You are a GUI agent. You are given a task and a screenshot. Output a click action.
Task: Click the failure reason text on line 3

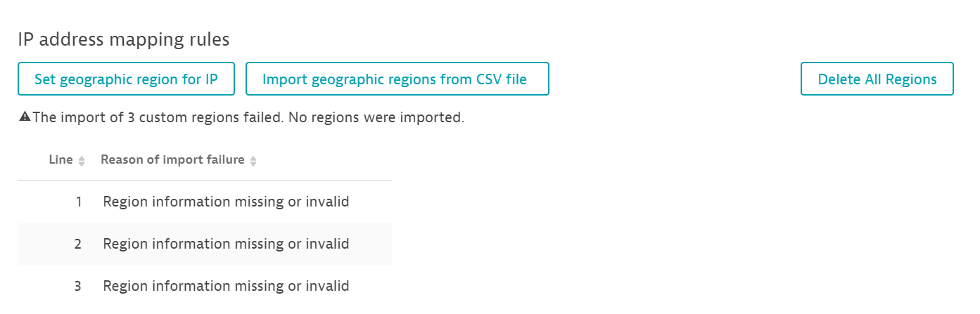click(226, 287)
